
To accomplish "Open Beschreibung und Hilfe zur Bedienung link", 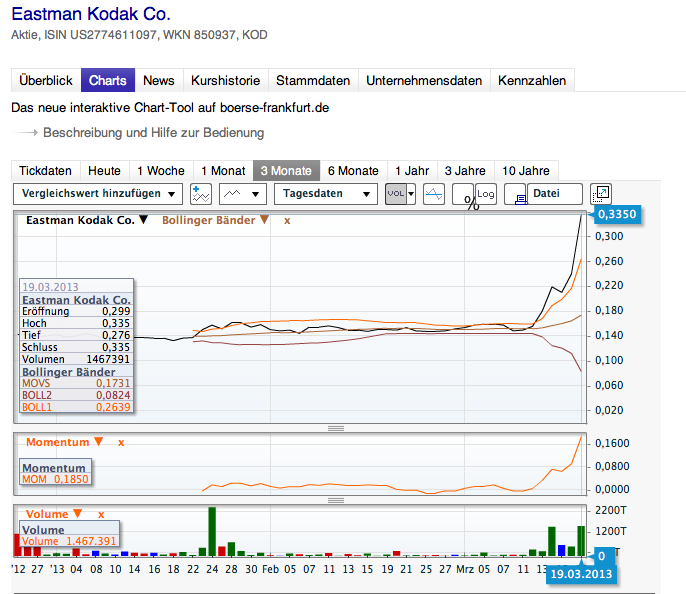I will (x=153, y=133).
